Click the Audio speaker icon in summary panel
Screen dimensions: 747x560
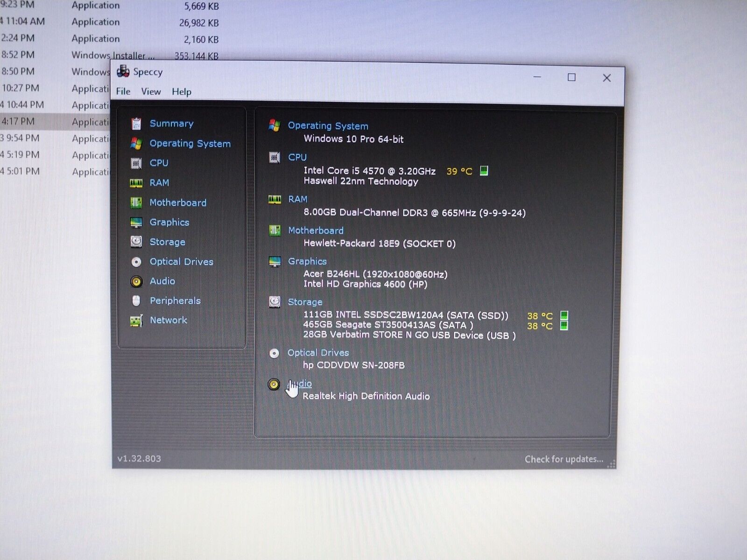[274, 384]
